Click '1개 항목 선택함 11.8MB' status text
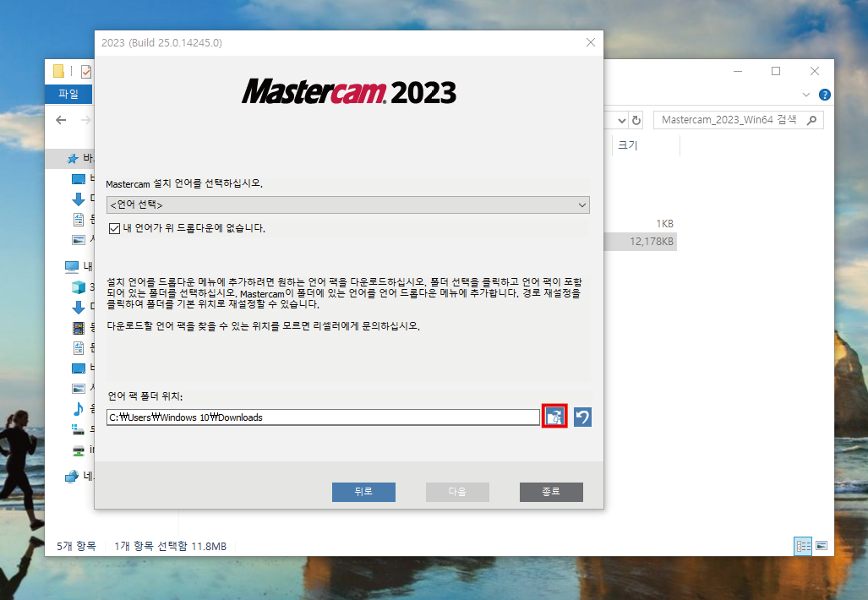The image size is (868, 600). point(171,546)
